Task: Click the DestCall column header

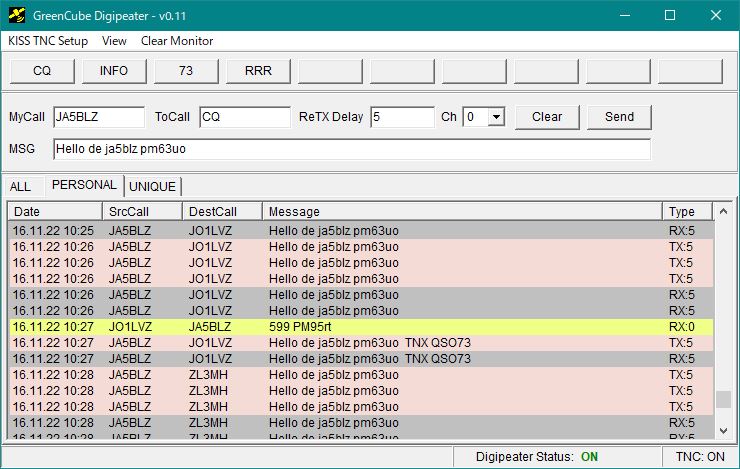Action: tap(222, 211)
